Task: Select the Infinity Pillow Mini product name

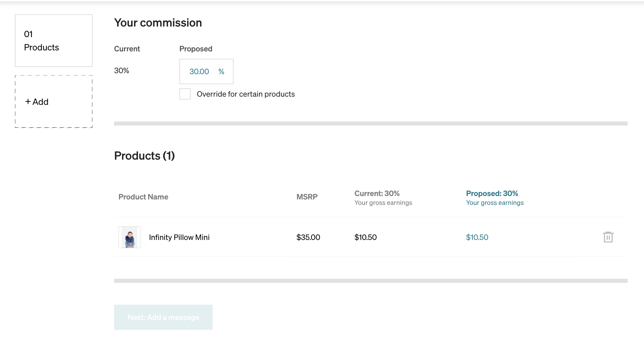Action: coord(179,237)
